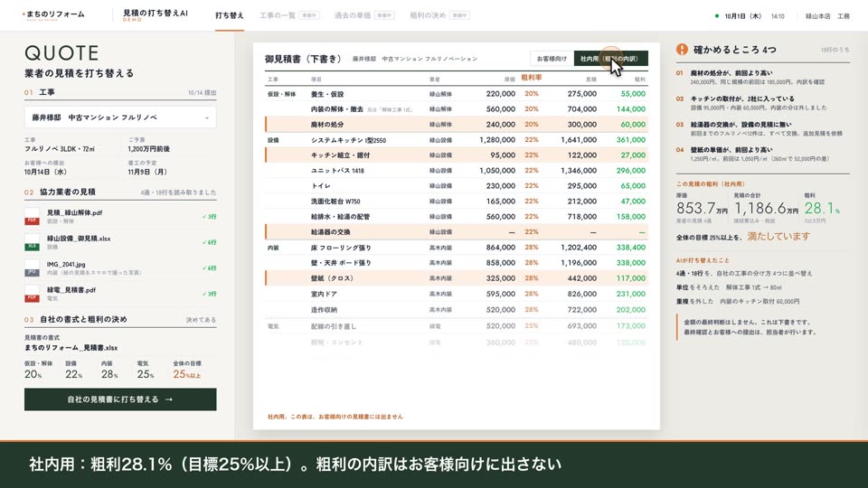868x488 pixels.
Task: Click the 全体の目標 25%以上 value
Action: pos(187,374)
